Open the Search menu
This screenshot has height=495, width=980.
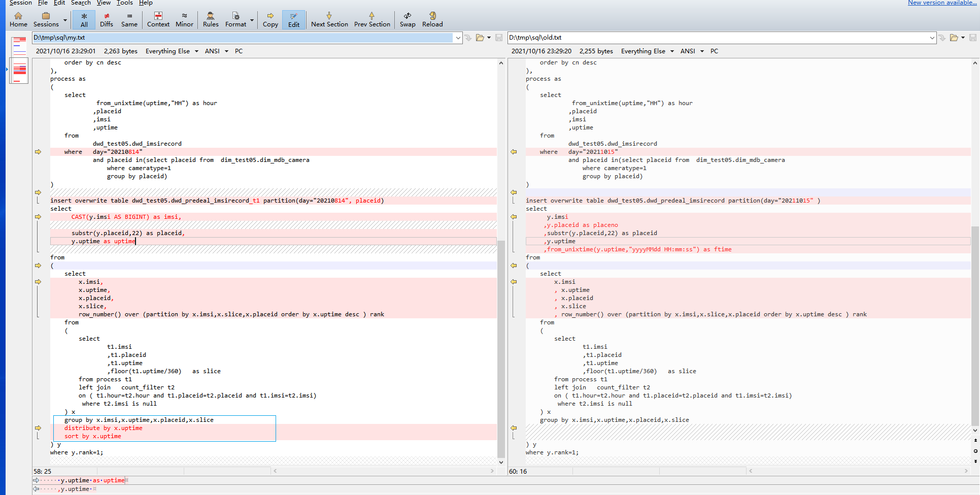click(81, 3)
